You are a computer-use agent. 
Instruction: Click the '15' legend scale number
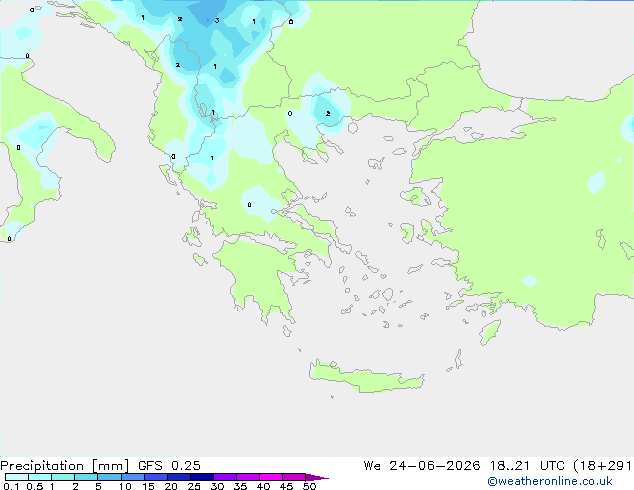(148, 486)
